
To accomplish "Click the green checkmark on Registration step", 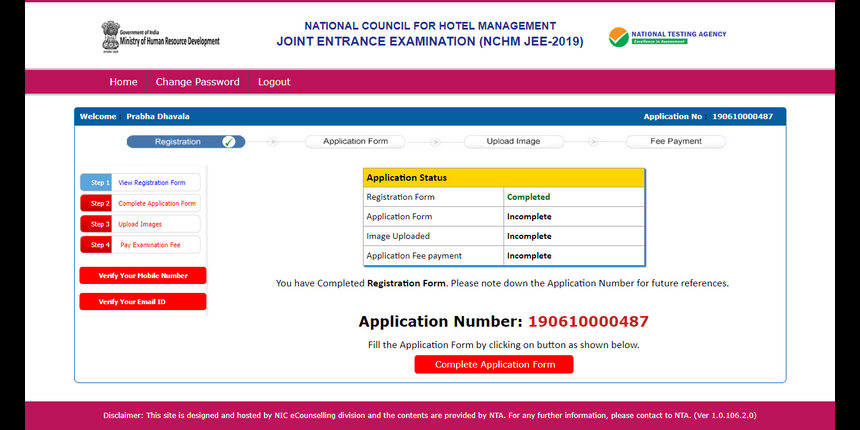I will pyautogui.click(x=229, y=142).
